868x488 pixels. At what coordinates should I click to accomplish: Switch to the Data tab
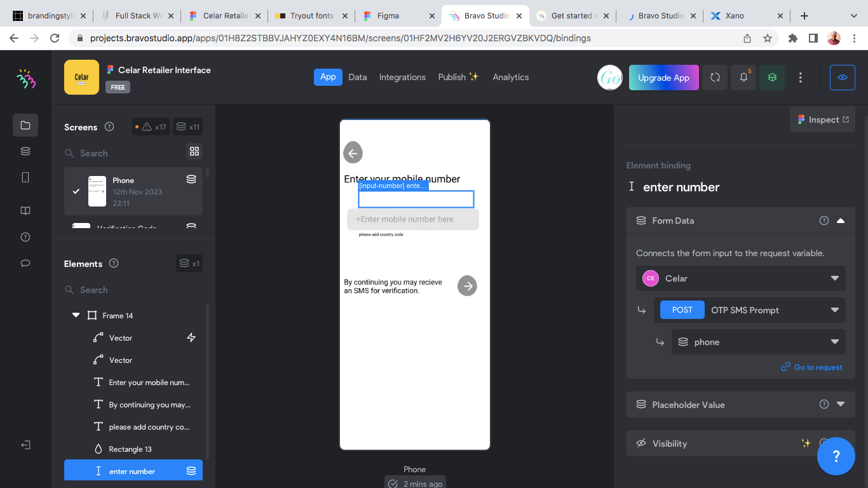click(358, 77)
